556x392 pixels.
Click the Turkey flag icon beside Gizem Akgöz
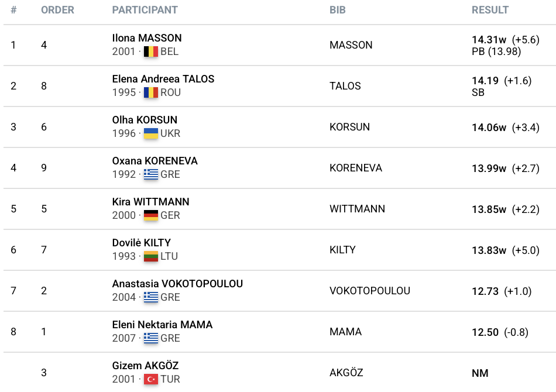pyautogui.click(x=151, y=379)
